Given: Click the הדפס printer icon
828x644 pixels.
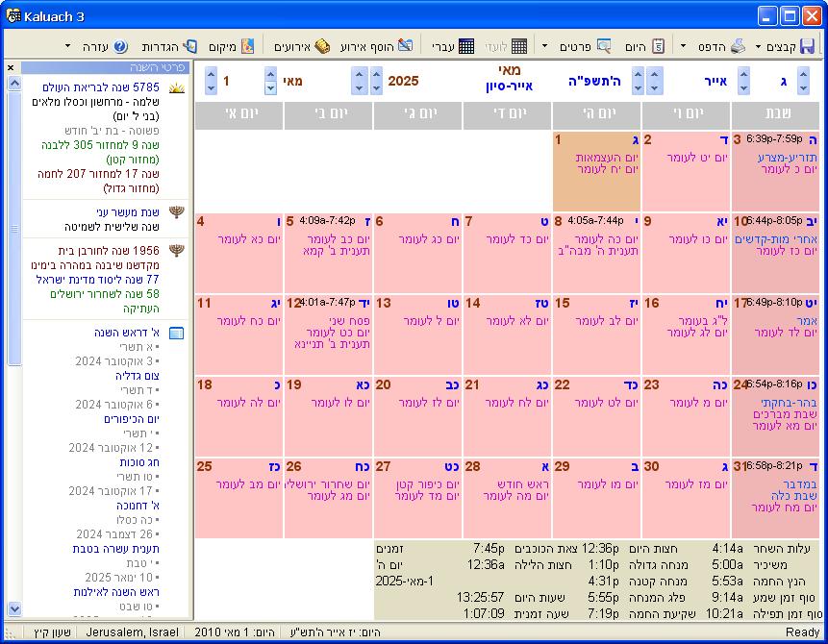Looking at the screenshot, I should point(738,46).
